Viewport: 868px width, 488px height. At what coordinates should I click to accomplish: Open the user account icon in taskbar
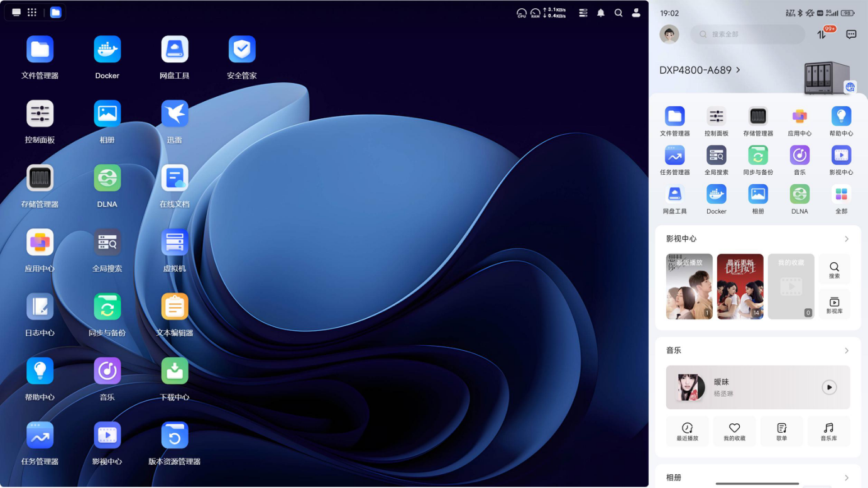(636, 13)
